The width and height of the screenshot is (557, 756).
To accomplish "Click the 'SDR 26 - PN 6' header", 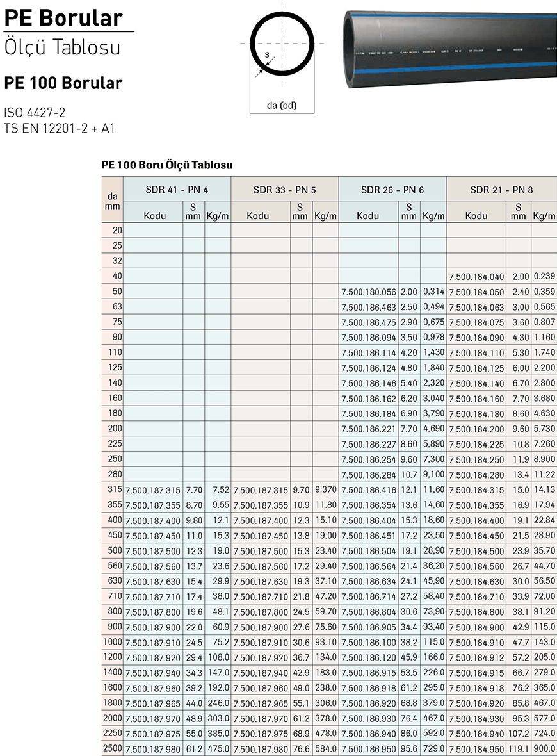I will coord(392,190).
